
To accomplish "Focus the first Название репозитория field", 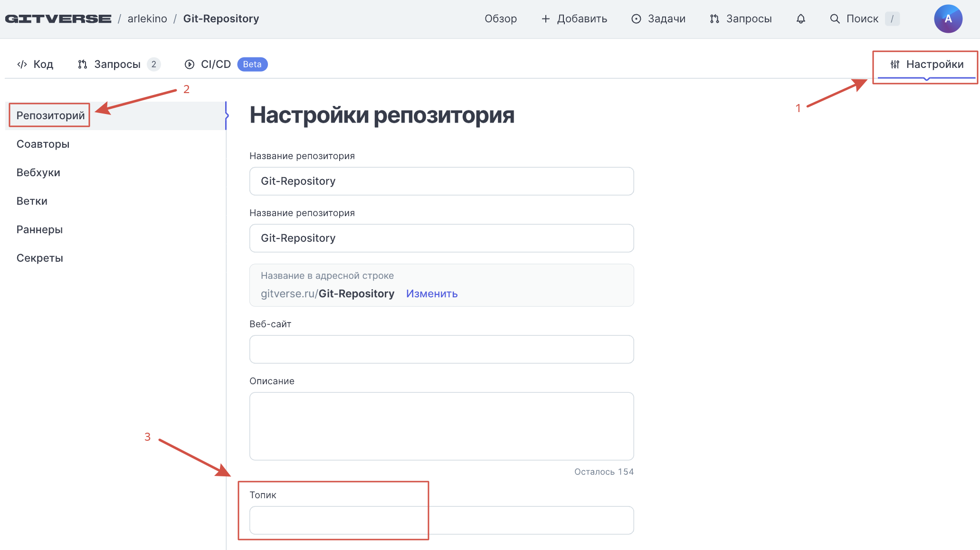I will (442, 181).
